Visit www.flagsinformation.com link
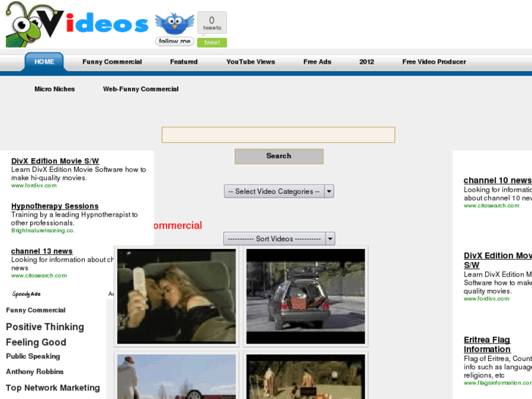The image size is (532, 399). [x=498, y=383]
